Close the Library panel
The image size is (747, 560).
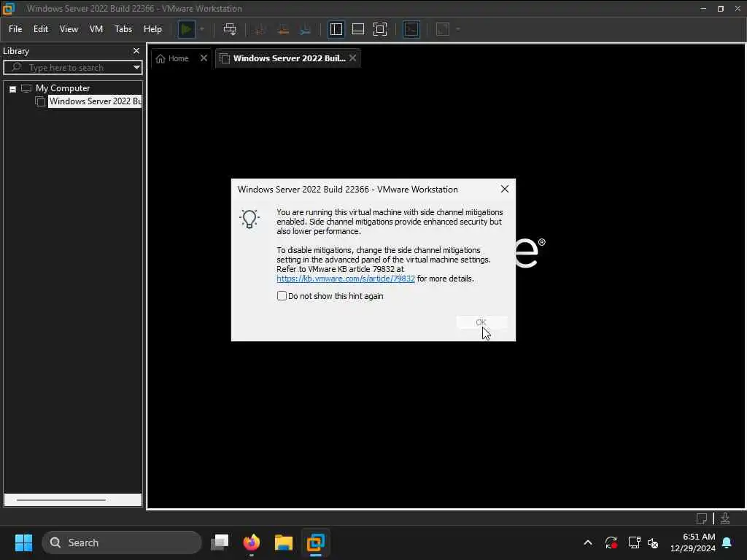pos(136,50)
